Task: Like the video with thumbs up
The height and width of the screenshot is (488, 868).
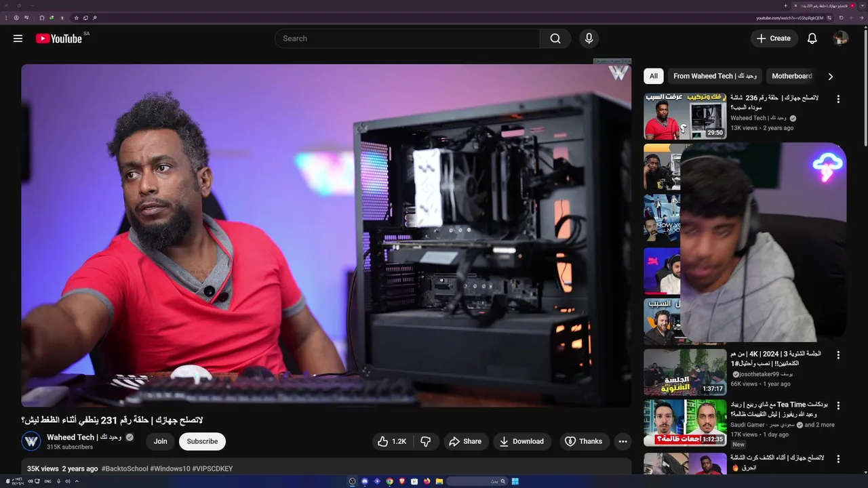Action: (x=392, y=441)
